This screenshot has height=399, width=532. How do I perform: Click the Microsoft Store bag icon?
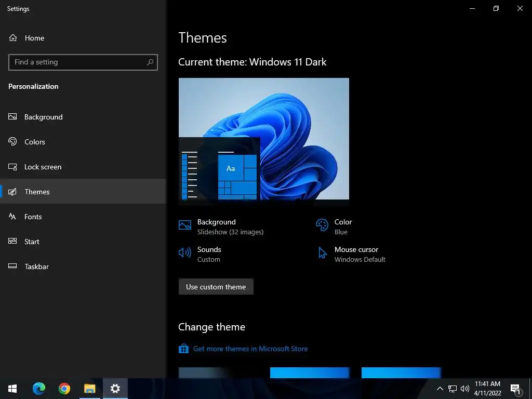[183, 349]
